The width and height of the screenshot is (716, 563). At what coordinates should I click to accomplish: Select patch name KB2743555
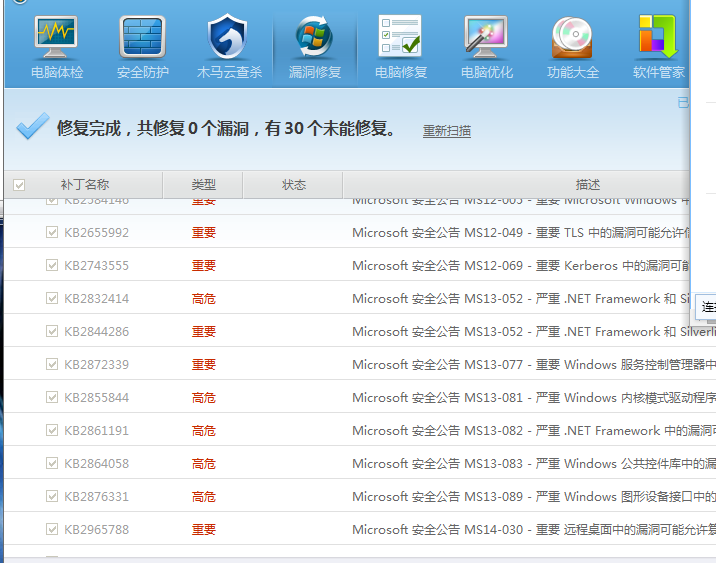click(x=96, y=265)
